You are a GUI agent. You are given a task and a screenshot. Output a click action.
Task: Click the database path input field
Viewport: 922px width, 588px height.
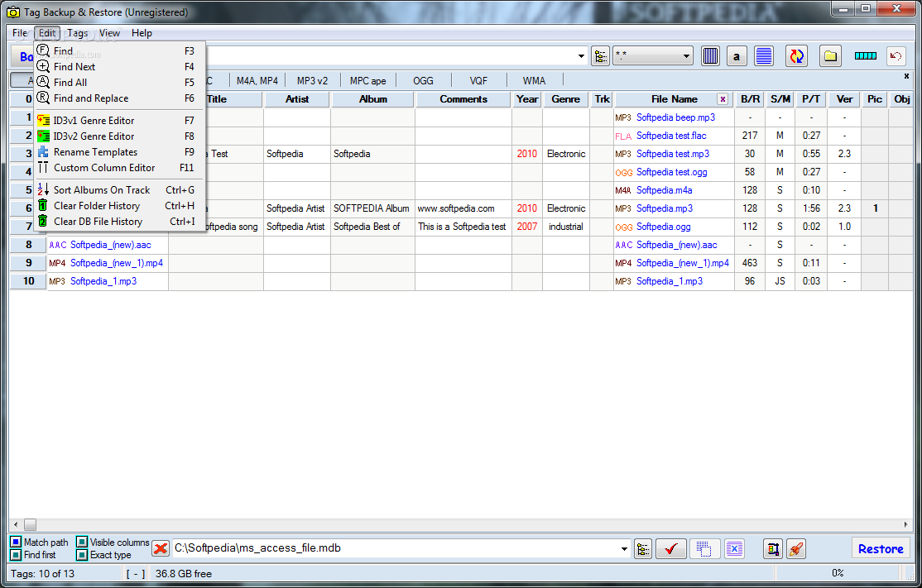point(395,548)
